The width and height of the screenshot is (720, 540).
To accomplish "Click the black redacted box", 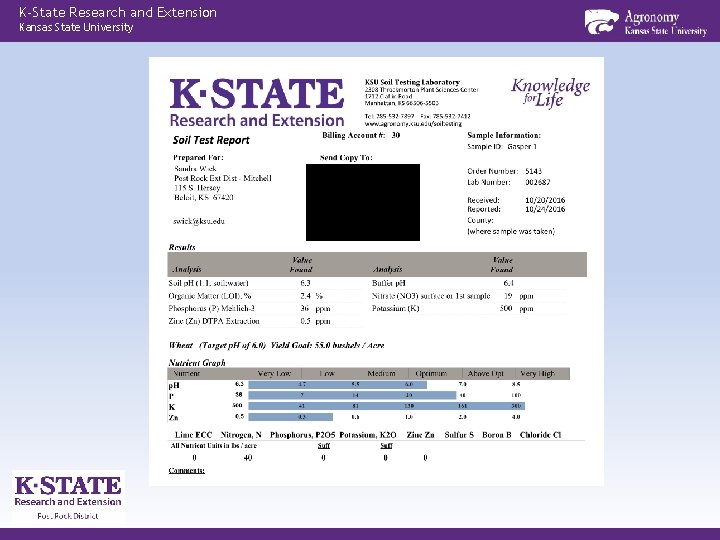I will tap(363, 202).
